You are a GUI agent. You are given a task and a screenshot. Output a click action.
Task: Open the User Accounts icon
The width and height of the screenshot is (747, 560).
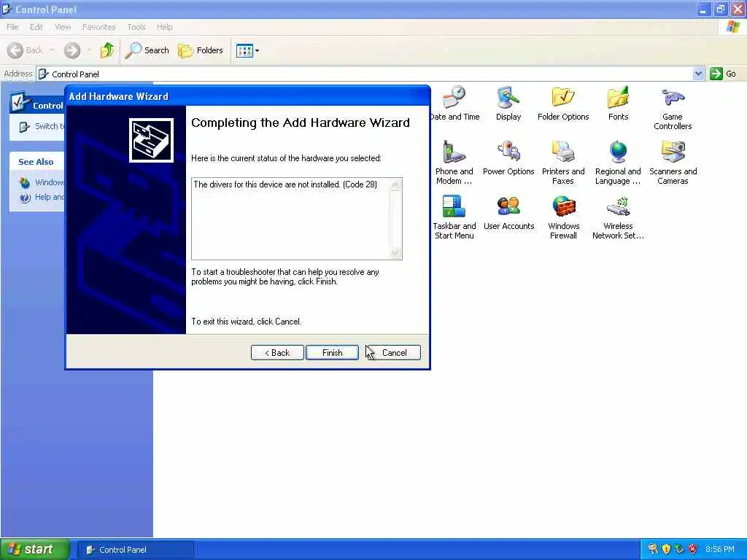(508, 213)
